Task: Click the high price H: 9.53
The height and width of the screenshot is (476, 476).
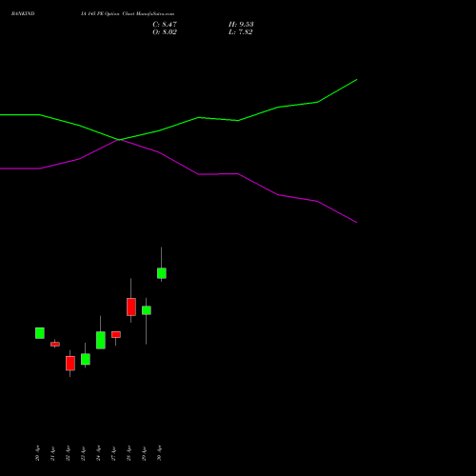Action: (241, 25)
